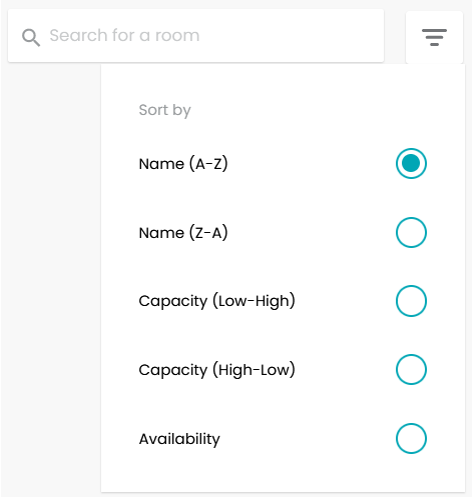
Task: Click the Sort by heading
Action: (x=165, y=110)
